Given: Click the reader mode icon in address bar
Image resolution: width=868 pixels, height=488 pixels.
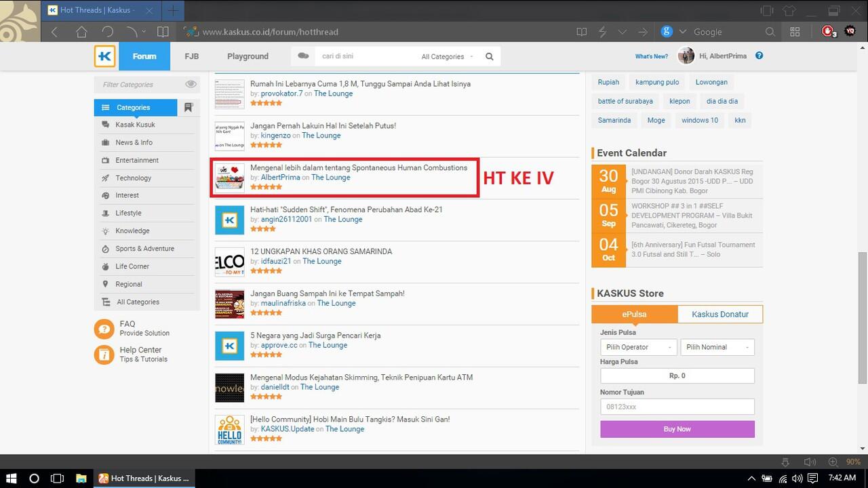Looking at the screenshot, I should pyautogui.click(x=581, y=32).
